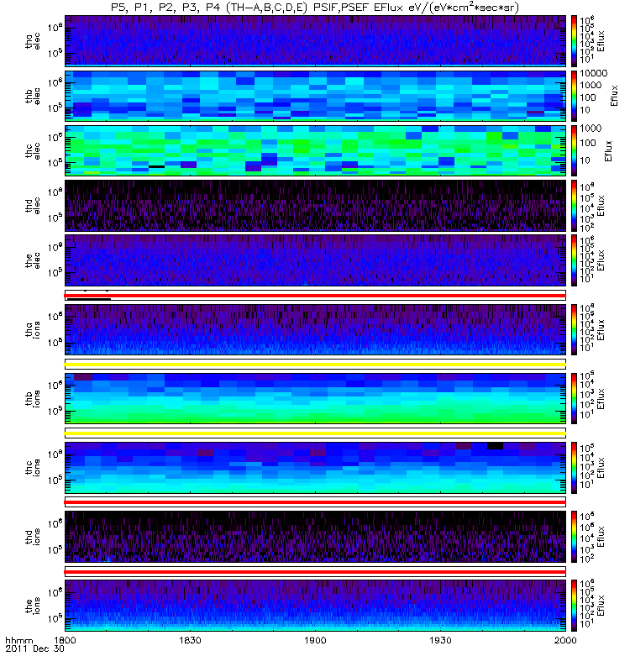Select the the elec spectrogram panel
This screenshot has height=672, width=630.
pyautogui.click(x=315, y=260)
